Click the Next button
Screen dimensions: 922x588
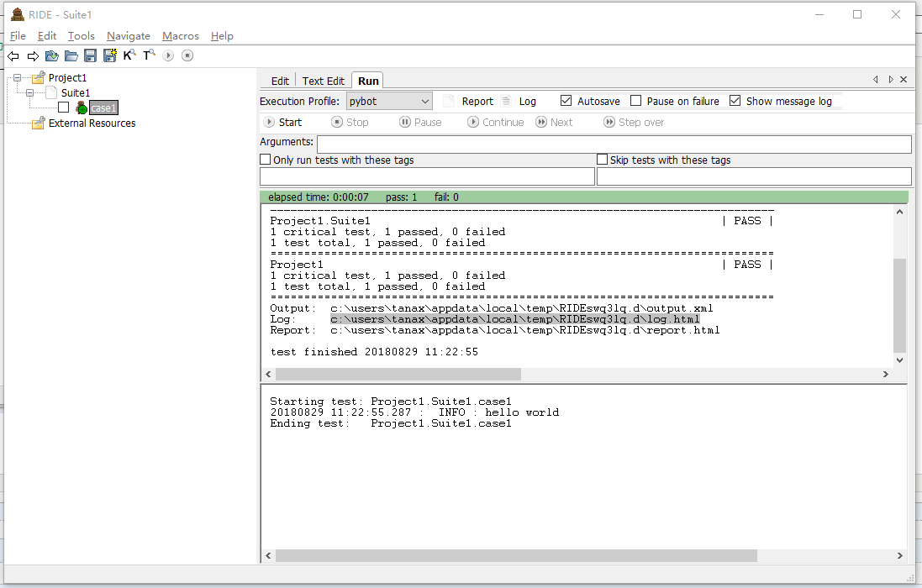554,122
